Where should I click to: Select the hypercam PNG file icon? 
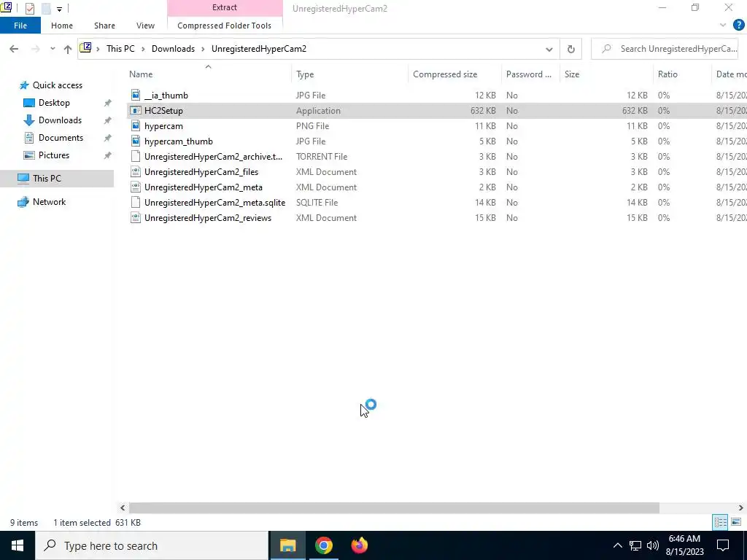[x=136, y=125]
